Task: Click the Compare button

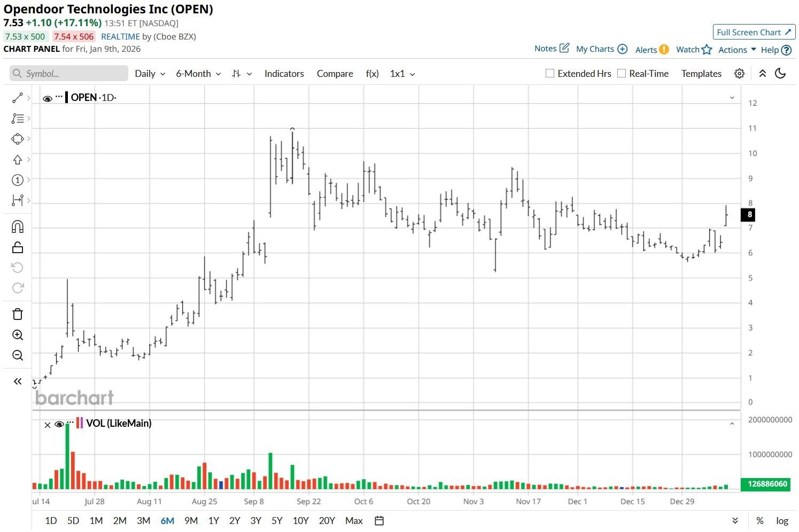Action: 335,74
